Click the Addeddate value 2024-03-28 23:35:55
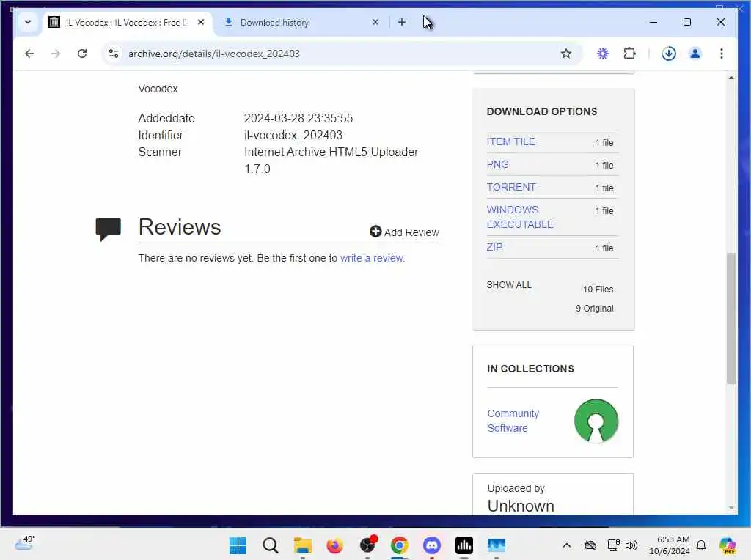This screenshot has height=560, width=751. [298, 118]
